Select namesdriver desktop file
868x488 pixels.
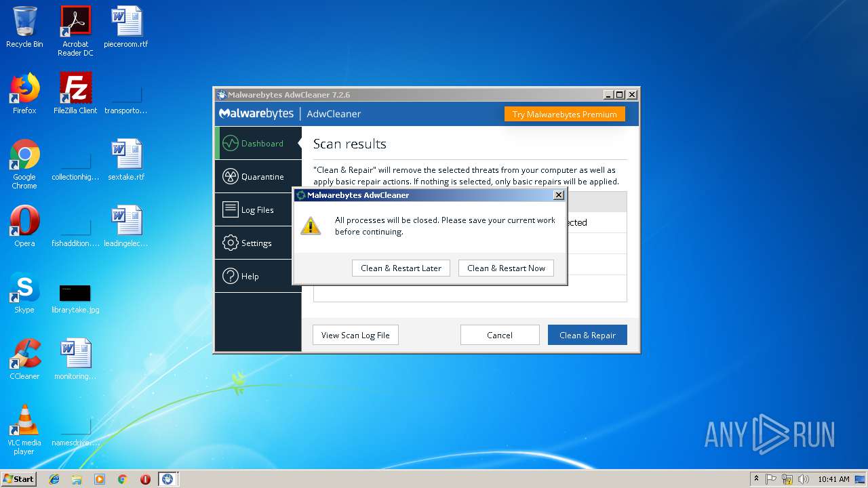[x=75, y=430]
